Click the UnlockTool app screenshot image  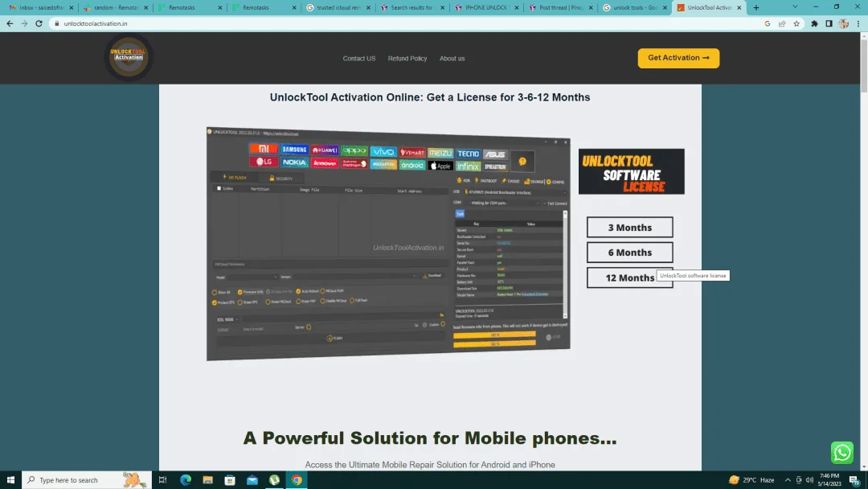click(x=388, y=244)
